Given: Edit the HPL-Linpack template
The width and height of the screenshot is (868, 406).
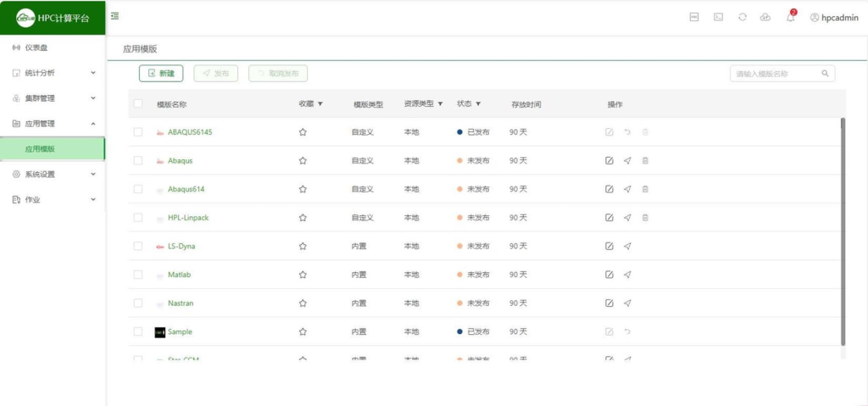Looking at the screenshot, I should tap(609, 218).
